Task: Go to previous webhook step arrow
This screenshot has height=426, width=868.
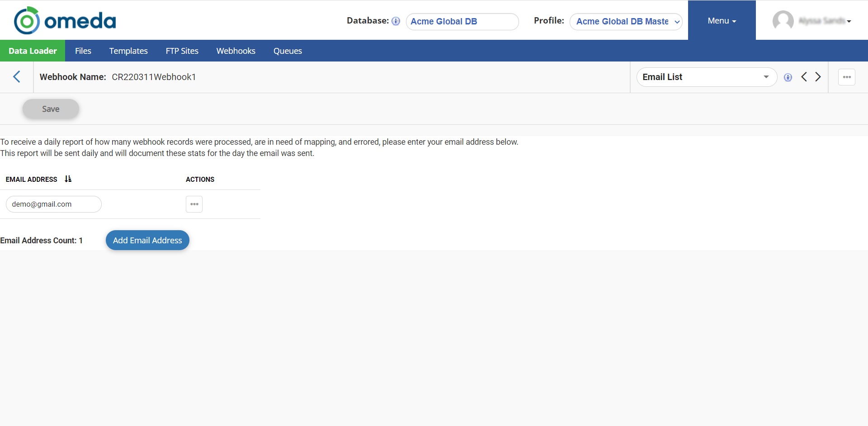Action: tap(804, 77)
